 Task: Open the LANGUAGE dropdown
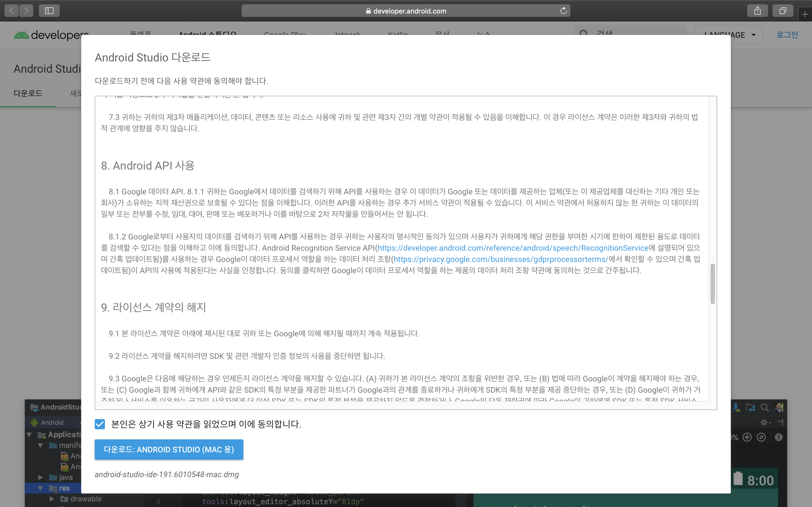click(729, 35)
